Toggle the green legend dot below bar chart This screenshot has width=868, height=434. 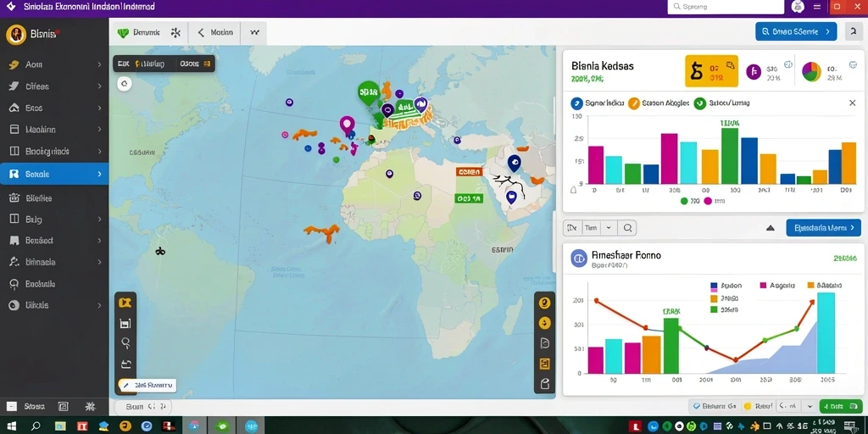point(684,202)
